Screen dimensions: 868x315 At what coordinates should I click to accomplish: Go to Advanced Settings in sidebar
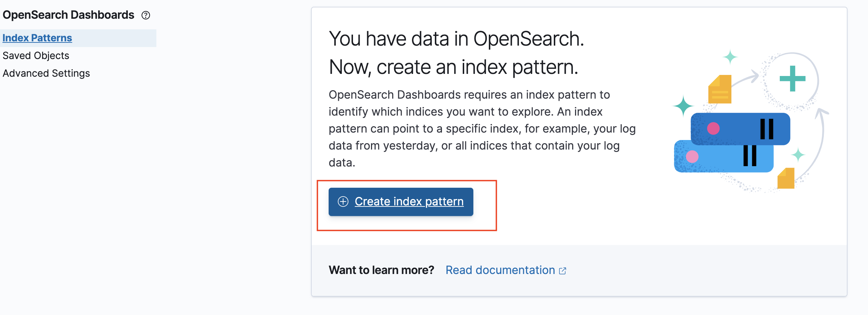pyautogui.click(x=46, y=73)
